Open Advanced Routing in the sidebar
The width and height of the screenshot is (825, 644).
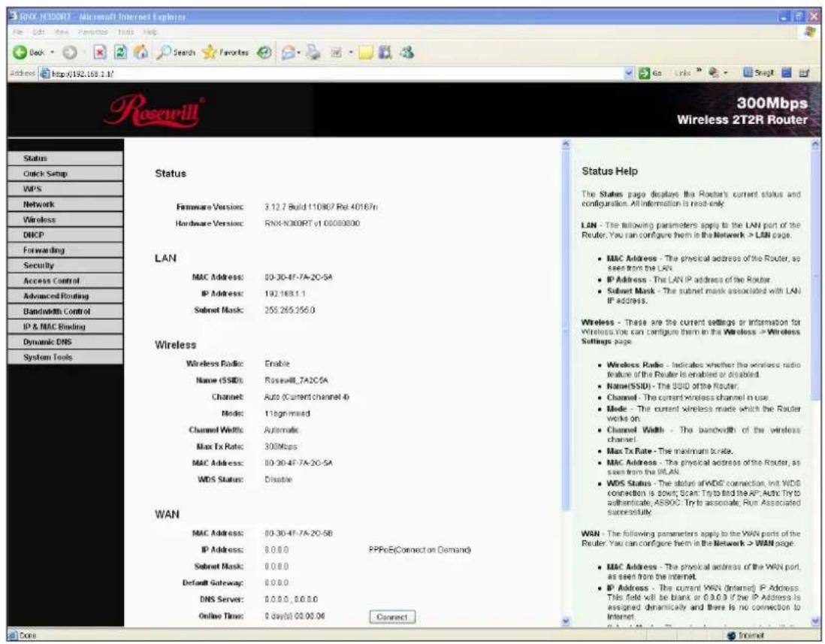pos(65,295)
